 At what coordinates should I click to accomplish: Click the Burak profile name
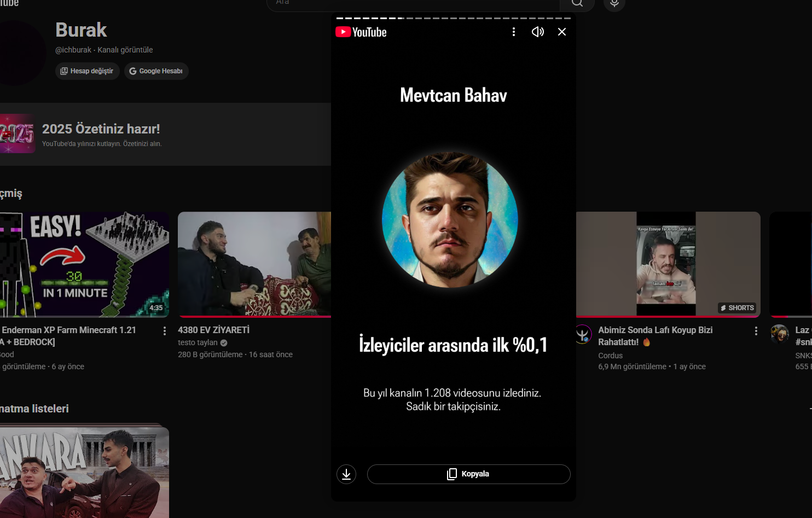[81, 30]
